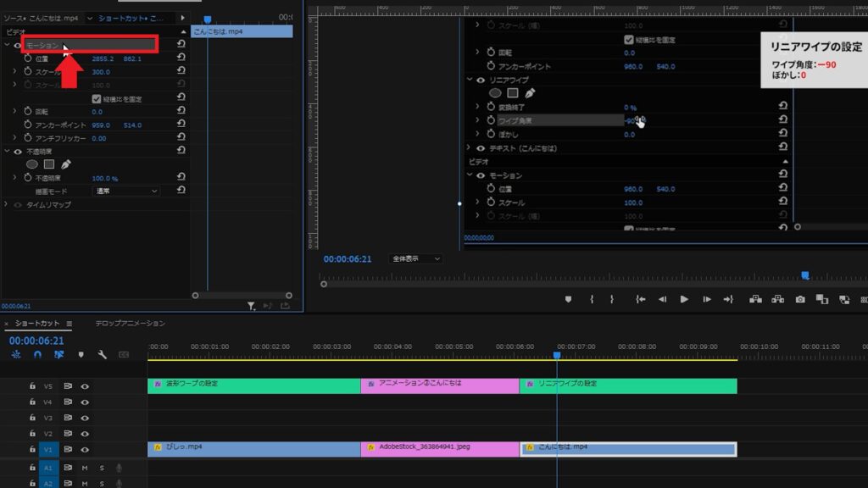Image resolution: width=868 pixels, height=488 pixels.
Task: Click the Scale value 300.0
Action: (101, 72)
